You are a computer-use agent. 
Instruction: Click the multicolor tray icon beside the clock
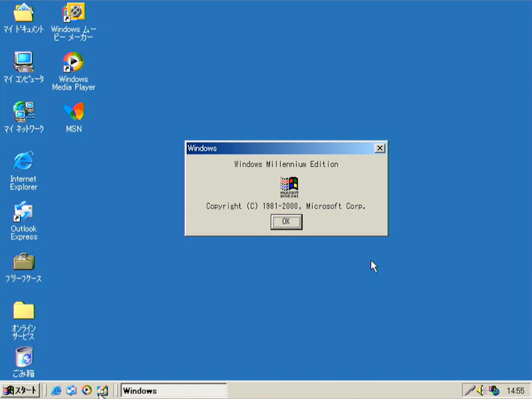click(494, 390)
